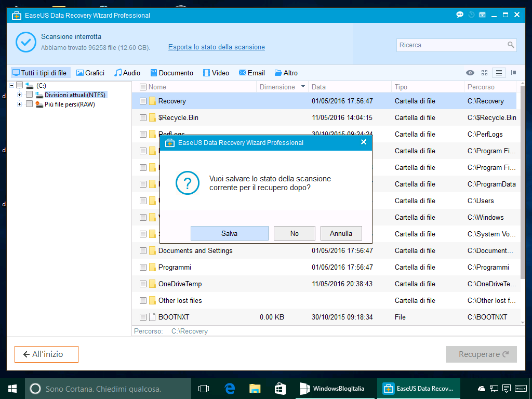Click the BOOTNXT file icon

[152, 317]
